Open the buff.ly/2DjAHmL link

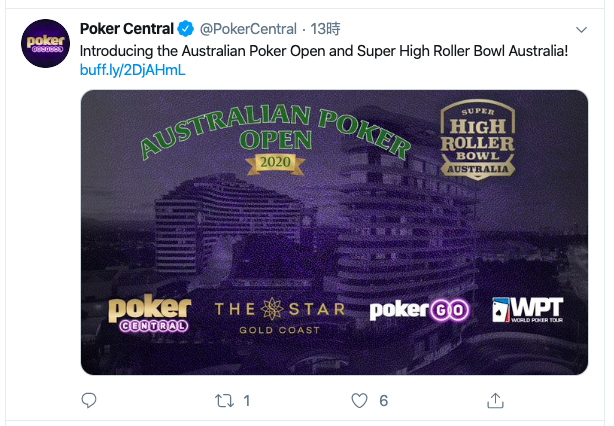(132, 70)
